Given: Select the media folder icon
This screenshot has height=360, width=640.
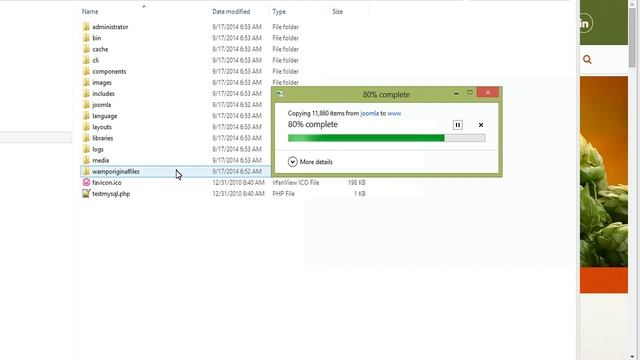Looking at the screenshot, I should (86, 160).
